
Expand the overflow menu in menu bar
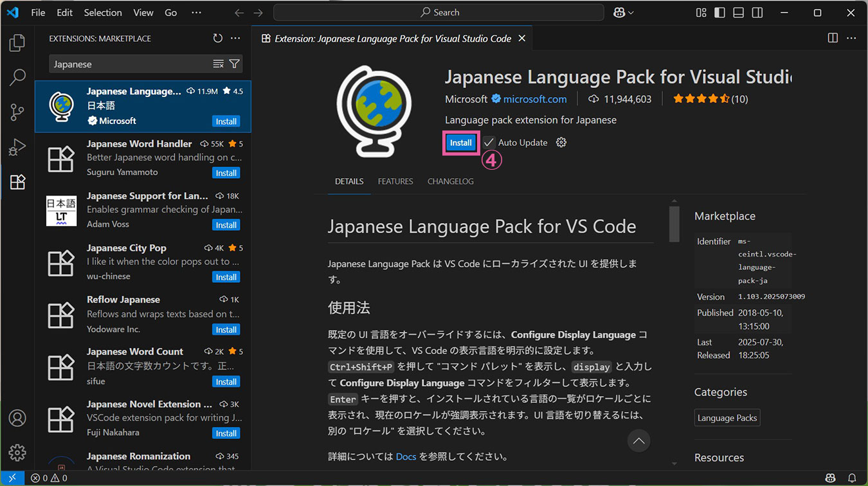tap(197, 12)
